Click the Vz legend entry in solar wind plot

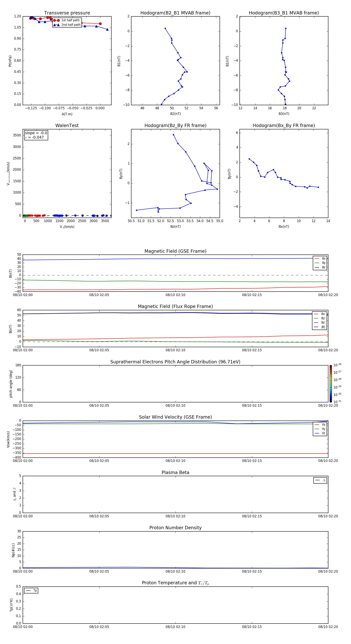(320, 433)
